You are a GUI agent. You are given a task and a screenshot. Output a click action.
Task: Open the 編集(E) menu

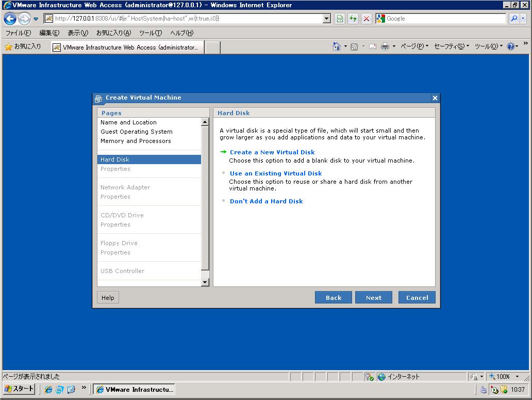(49, 33)
